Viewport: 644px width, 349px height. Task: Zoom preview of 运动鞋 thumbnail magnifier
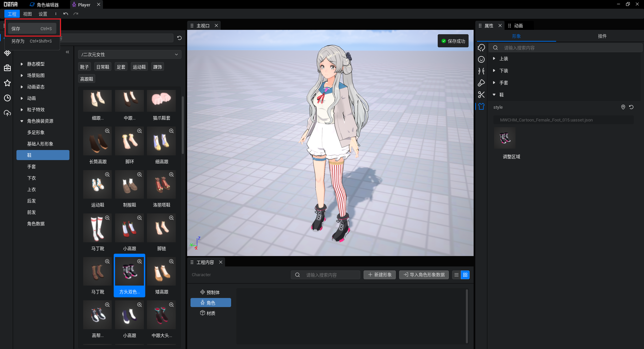click(107, 174)
